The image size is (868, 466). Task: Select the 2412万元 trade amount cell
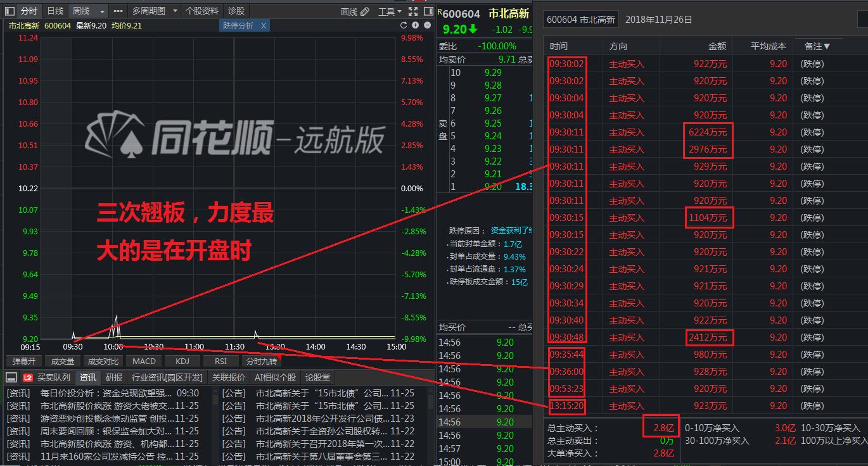[x=708, y=337]
